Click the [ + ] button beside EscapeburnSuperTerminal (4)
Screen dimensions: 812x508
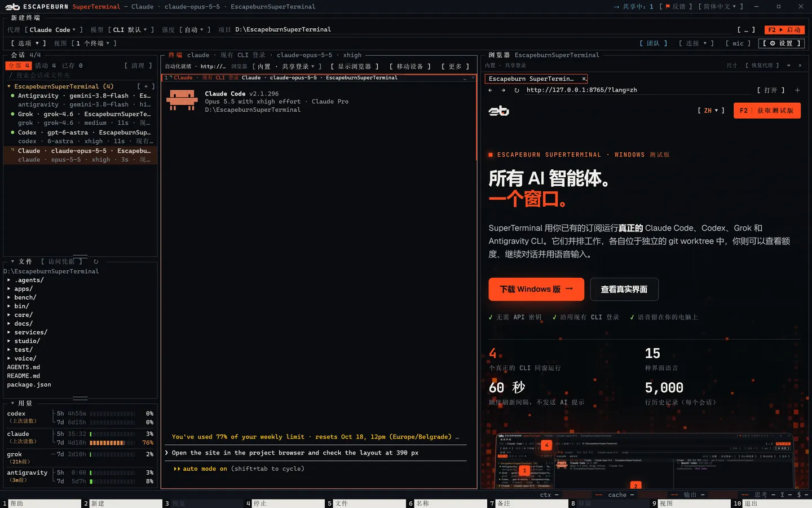coord(145,86)
